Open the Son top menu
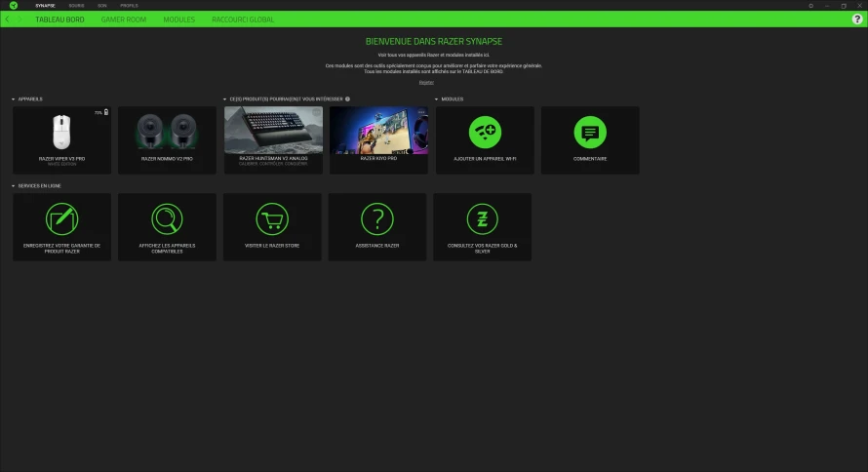Image resolution: width=868 pixels, height=472 pixels. click(x=102, y=6)
